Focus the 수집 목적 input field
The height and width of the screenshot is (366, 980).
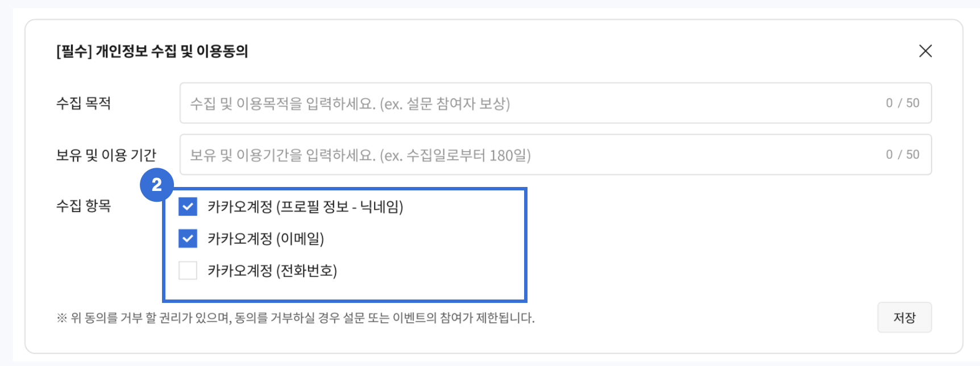(x=529, y=103)
